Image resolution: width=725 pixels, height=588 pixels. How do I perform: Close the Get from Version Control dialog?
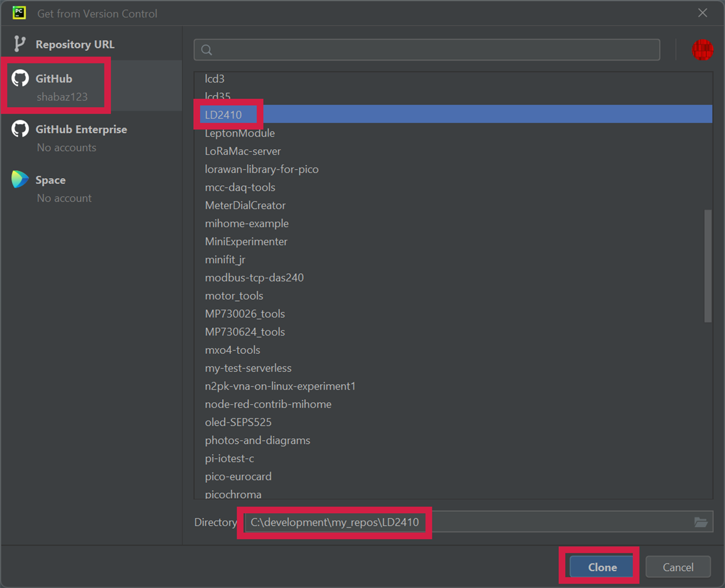click(x=702, y=13)
